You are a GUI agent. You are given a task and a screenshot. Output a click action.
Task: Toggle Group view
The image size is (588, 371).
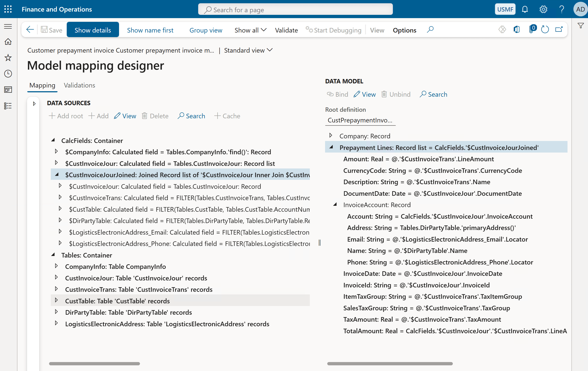pyautogui.click(x=206, y=30)
